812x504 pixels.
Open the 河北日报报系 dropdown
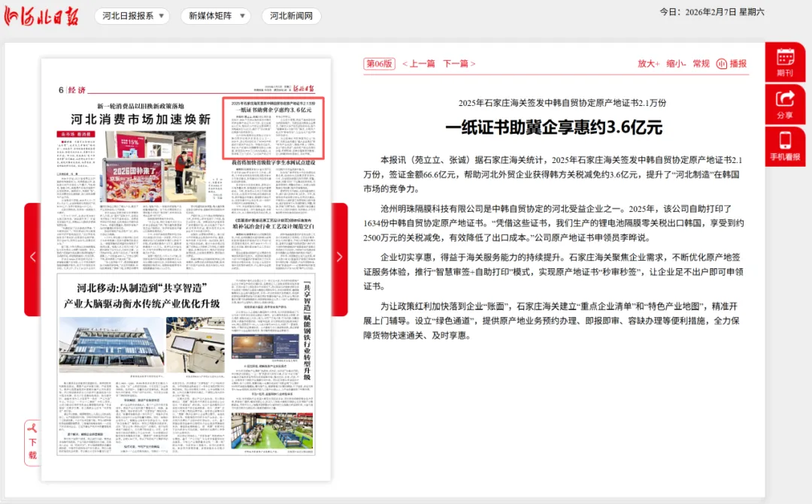[x=133, y=16]
